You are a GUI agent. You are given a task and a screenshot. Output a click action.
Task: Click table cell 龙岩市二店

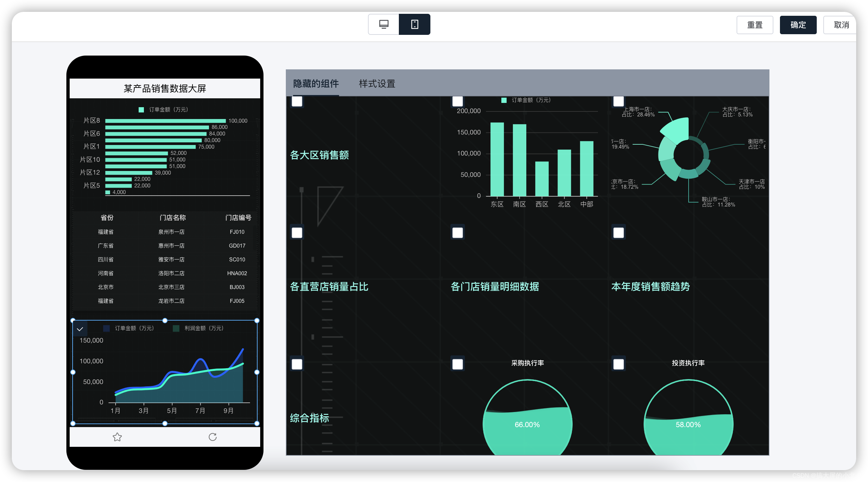coord(171,301)
